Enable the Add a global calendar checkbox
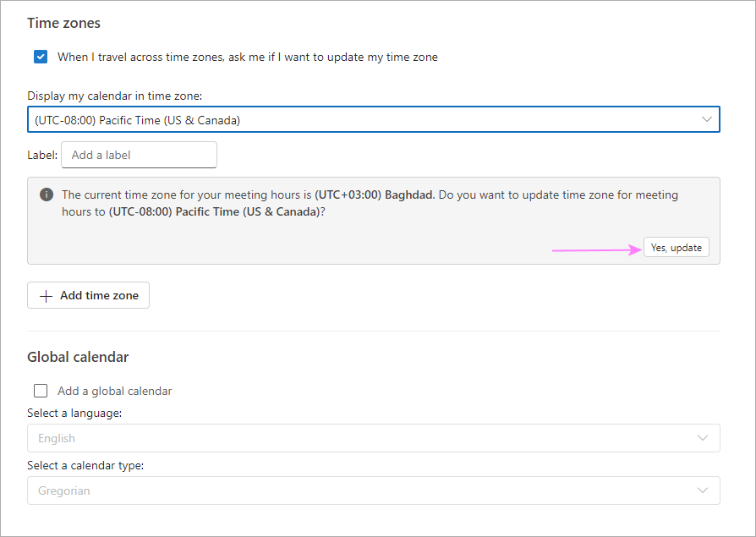This screenshot has width=756, height=537. click(x=41, y=391)
